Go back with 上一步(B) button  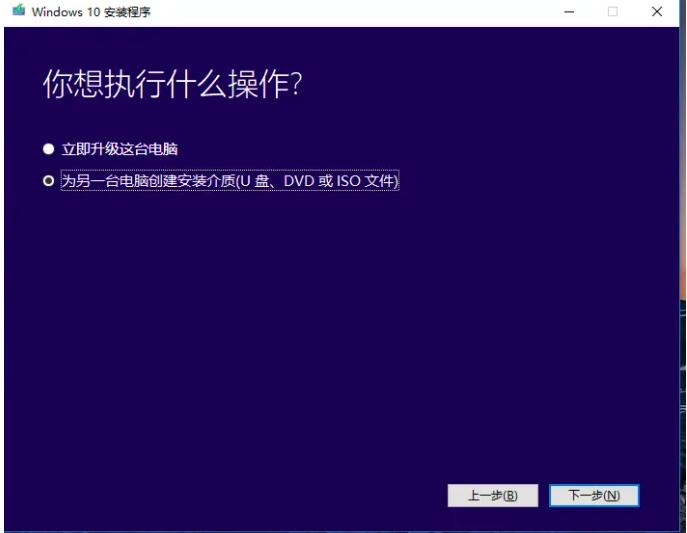(492, 495)
